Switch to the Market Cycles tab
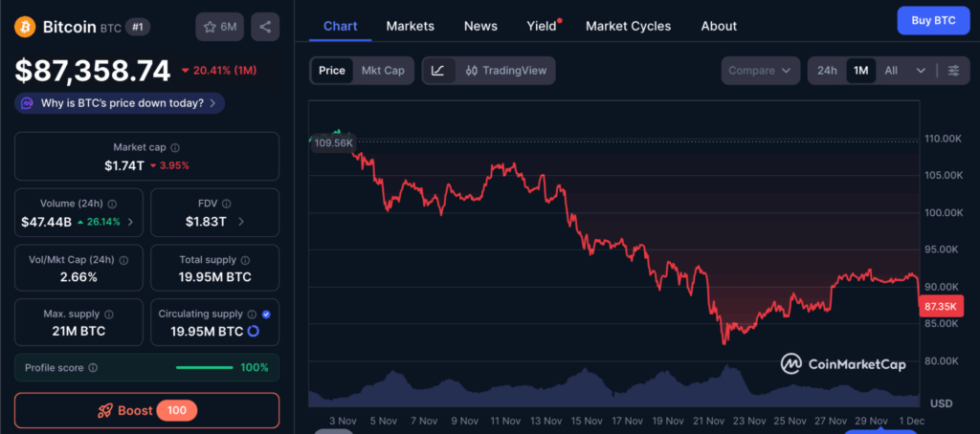 628,26
